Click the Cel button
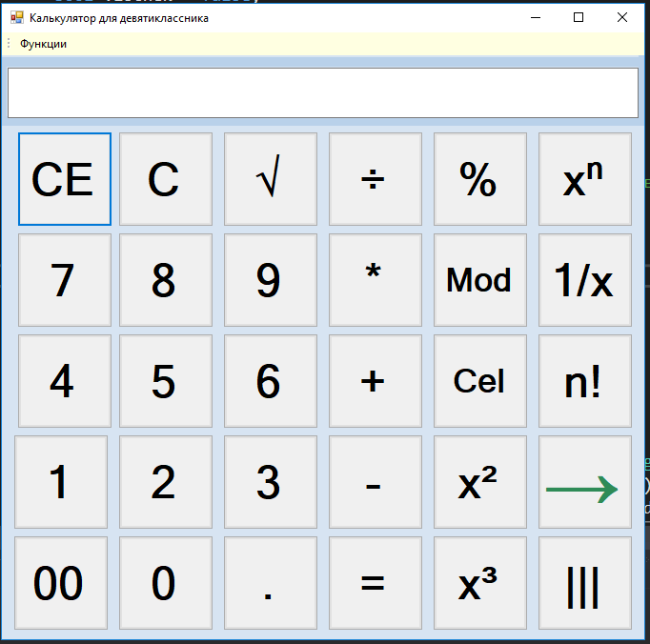650x644 pixels. (x=480, y=381)
